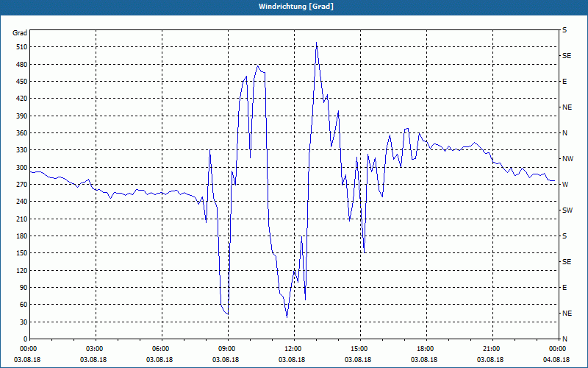
Task: Click the 240 degree axis label
Action: tap(22, 201)
